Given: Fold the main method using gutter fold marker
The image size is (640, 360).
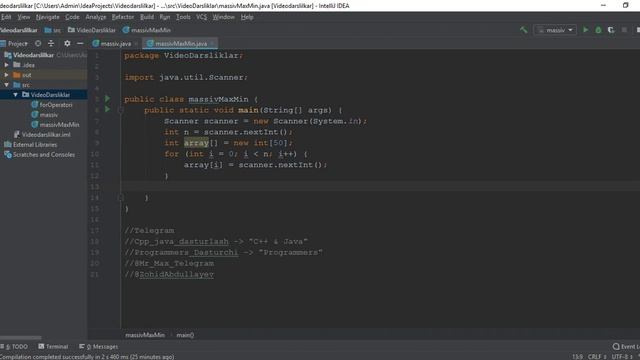Looking at the screenshot, I should click(121, 110).
